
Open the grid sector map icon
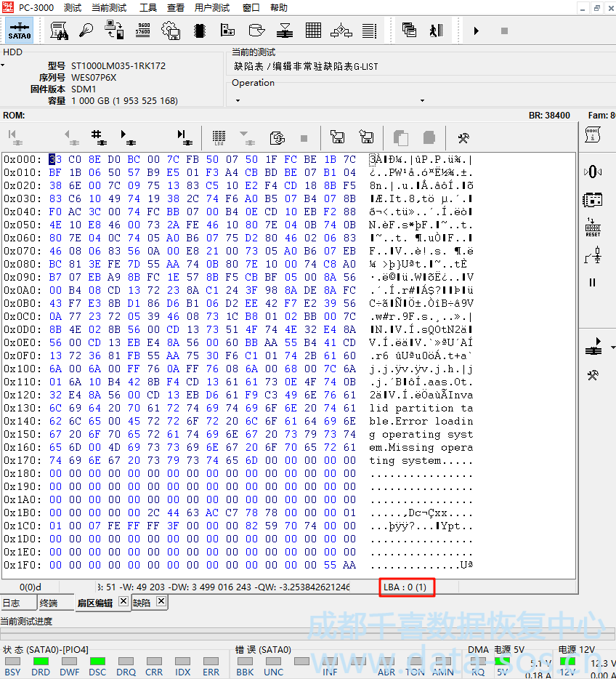coord(313,31)
